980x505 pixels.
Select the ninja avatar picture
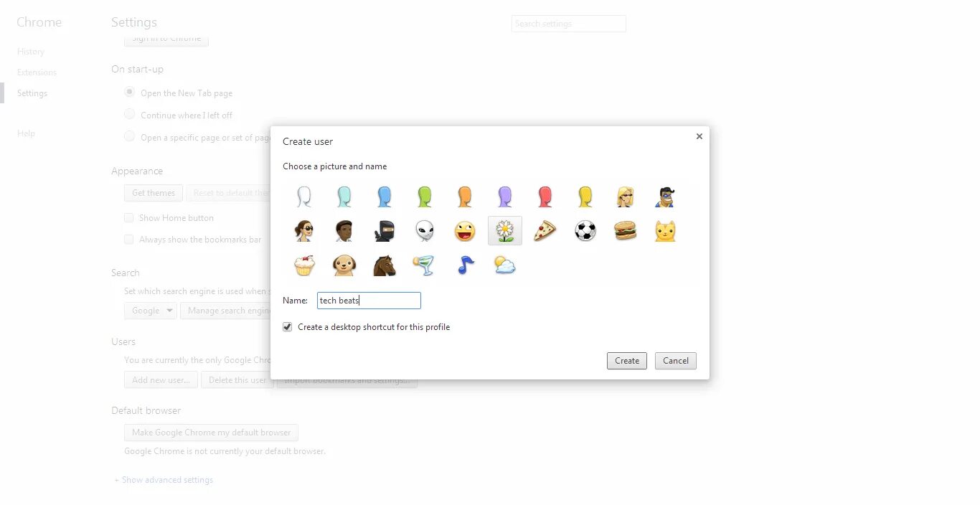click(385, 231)
